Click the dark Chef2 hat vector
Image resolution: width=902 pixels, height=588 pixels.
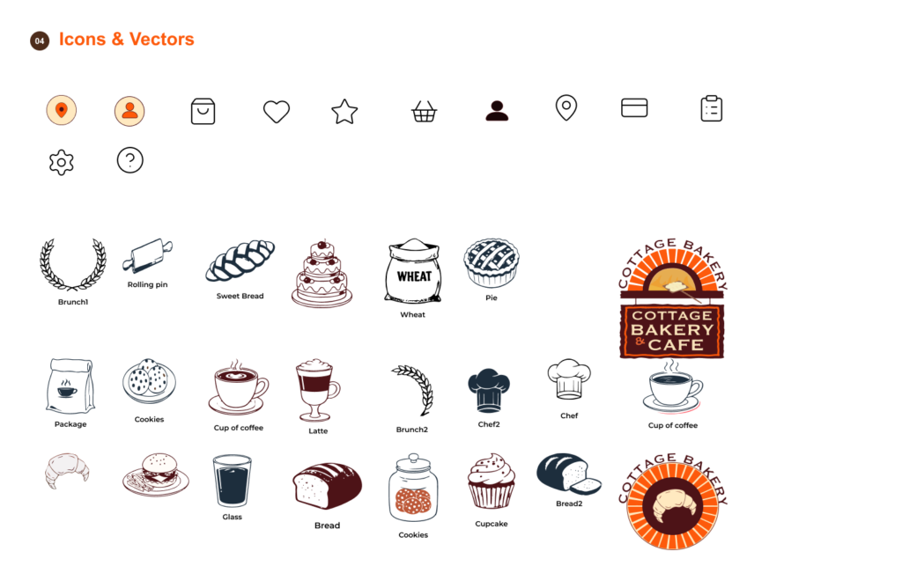click(488, 390)
